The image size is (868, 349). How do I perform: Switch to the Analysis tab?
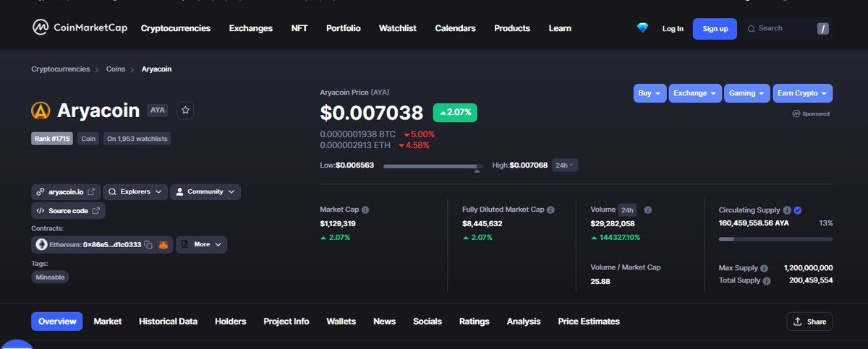(x=524, y=322)
